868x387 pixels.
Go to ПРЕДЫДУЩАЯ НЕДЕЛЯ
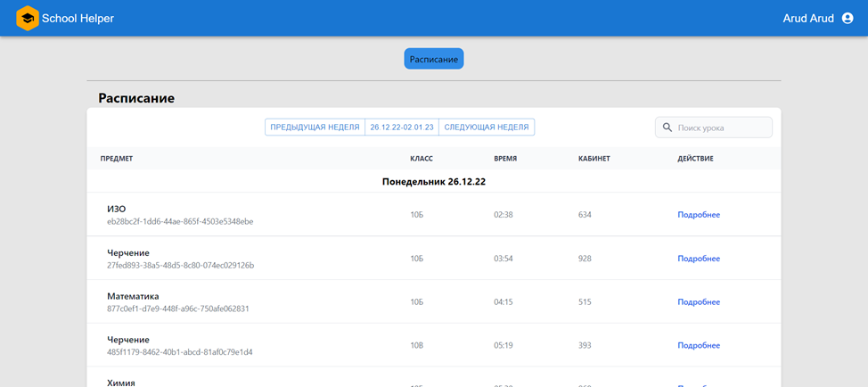pos(315,127)
